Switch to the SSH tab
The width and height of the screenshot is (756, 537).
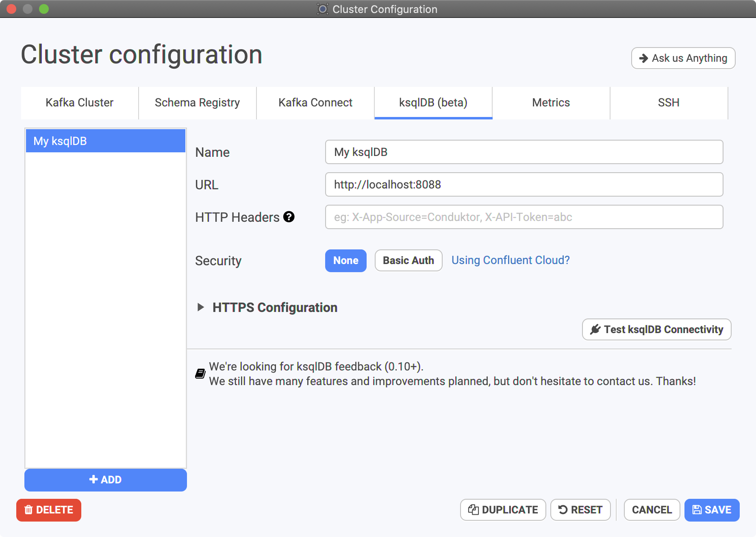pyautogui.click(x=669, y=103)
